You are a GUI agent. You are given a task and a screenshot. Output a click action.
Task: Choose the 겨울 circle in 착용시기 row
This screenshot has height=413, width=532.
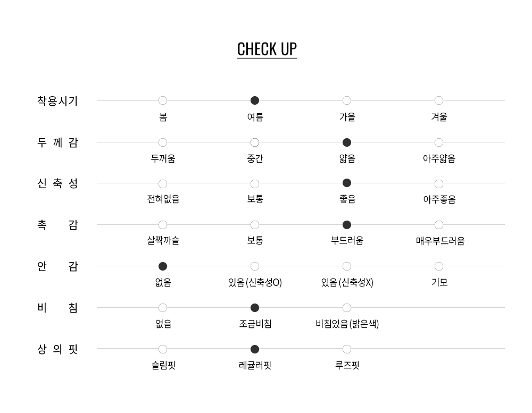click(x=439, y=100)
